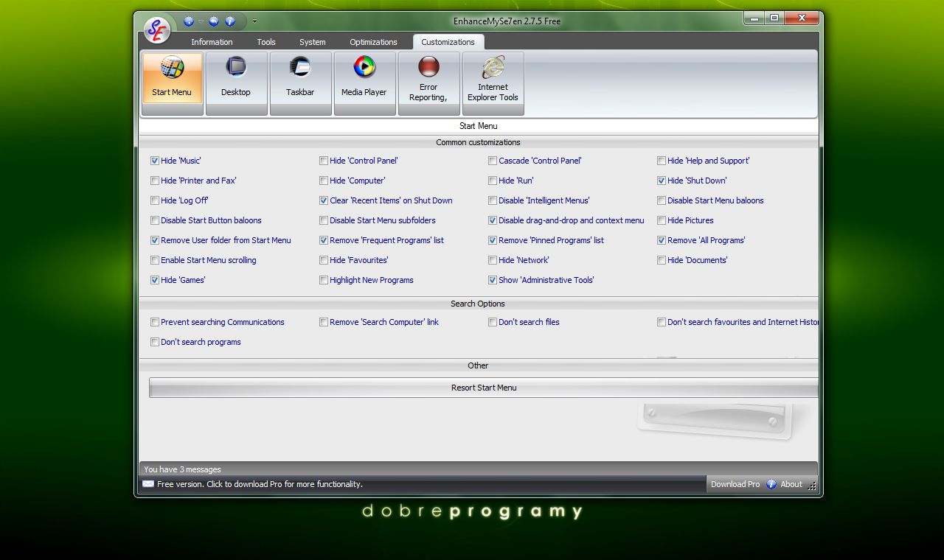The image size is (944, 560).
Task: Check Hide 'Documents' checkbox
Action: click(662, 260)
